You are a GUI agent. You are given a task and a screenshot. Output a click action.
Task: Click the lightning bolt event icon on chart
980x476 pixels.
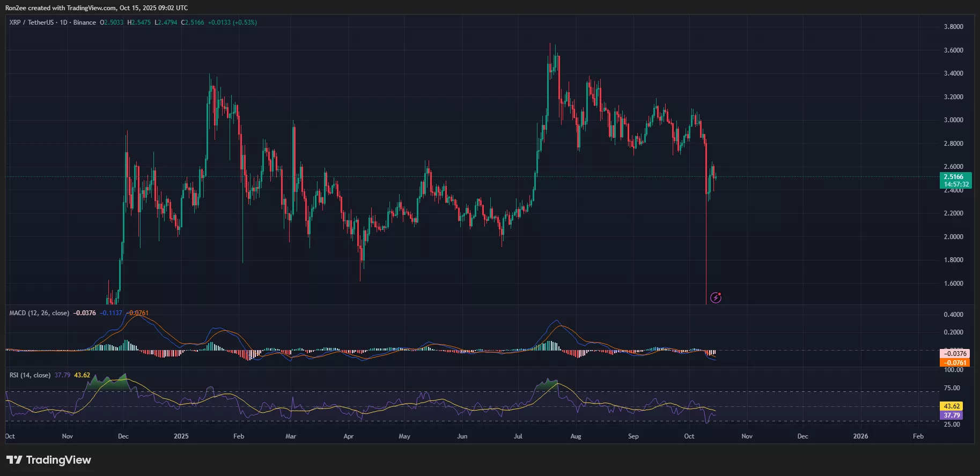[716, 297]
